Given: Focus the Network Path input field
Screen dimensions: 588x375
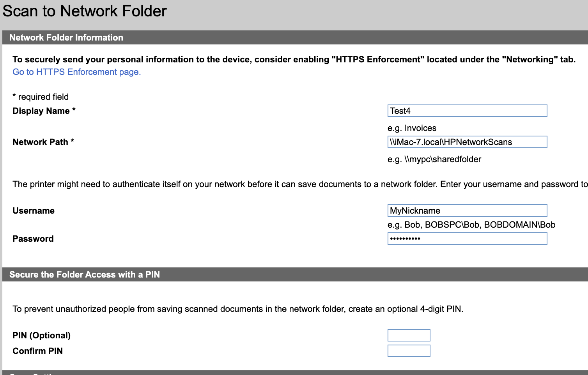Looking at the screenshot, I should 467,142.
